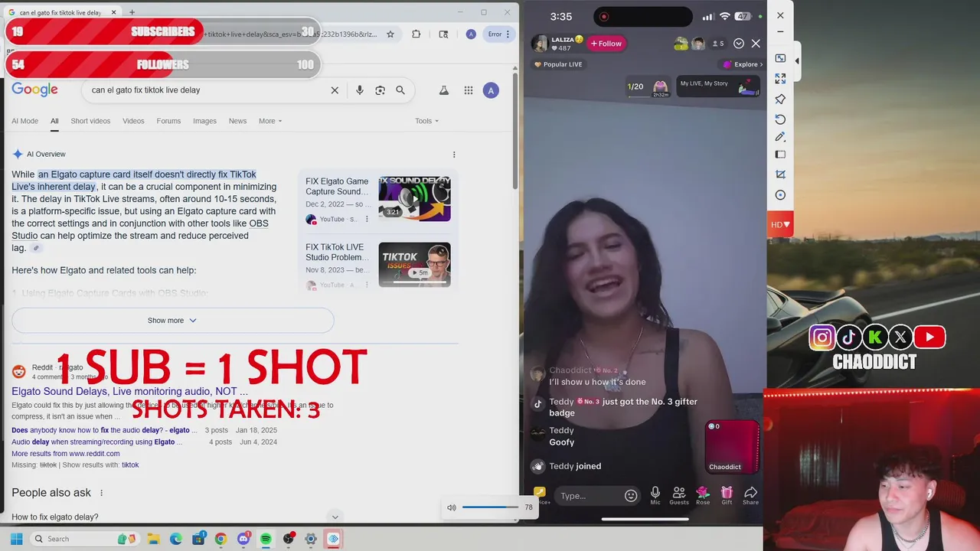980x551 pixels.
Task: Open the Gift panel in TikTok LIVE
Action: [727, 496]
